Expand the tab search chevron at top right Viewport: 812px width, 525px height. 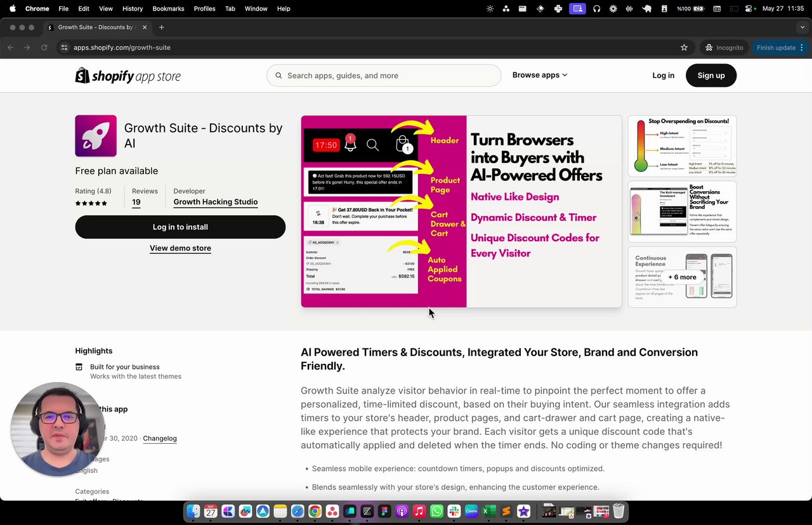tap(802, 27)
